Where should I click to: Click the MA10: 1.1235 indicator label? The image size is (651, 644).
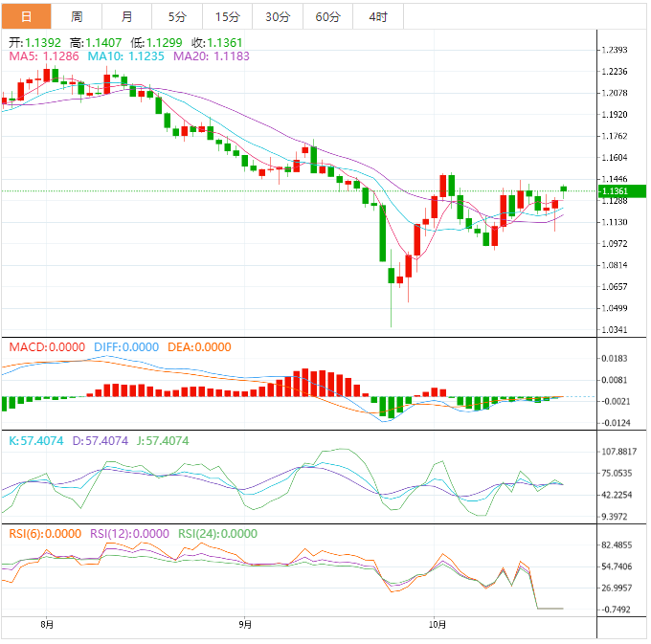click(x=126, y=56)
